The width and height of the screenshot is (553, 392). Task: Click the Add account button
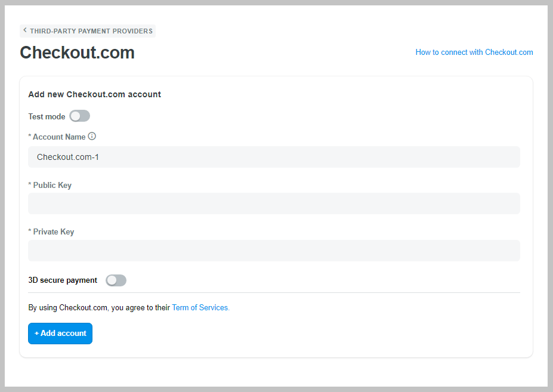click(x=60, y=334)
